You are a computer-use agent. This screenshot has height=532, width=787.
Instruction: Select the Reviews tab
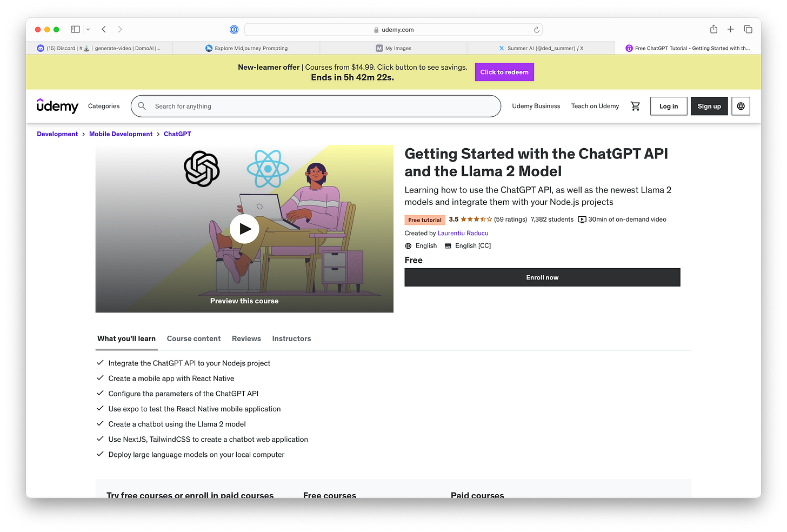[x=246, y=338]
